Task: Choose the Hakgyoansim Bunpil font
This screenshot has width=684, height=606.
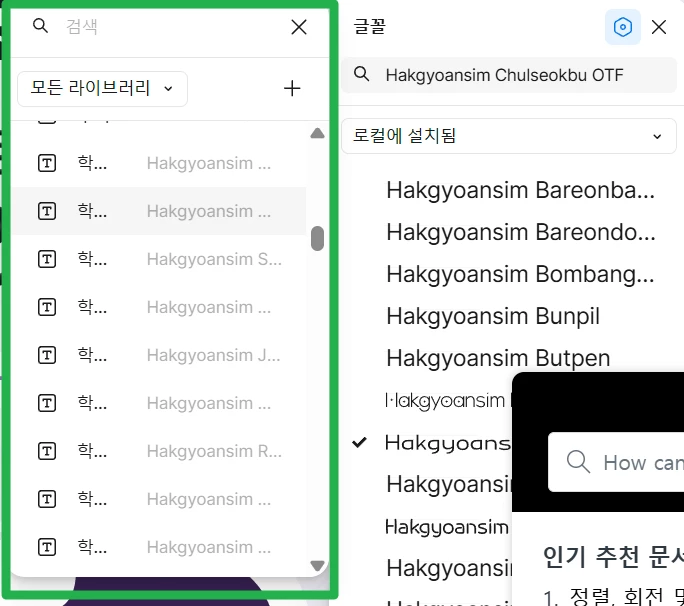Action: (493, 316)
